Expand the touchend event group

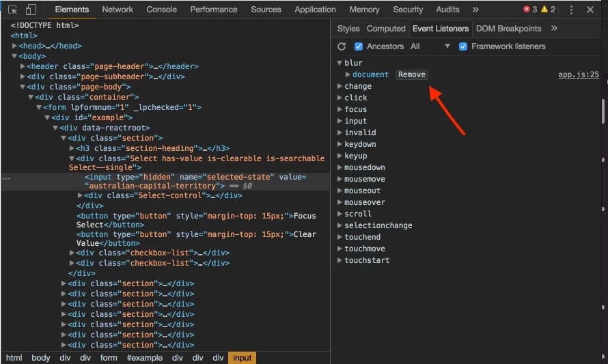pos(340,237)
